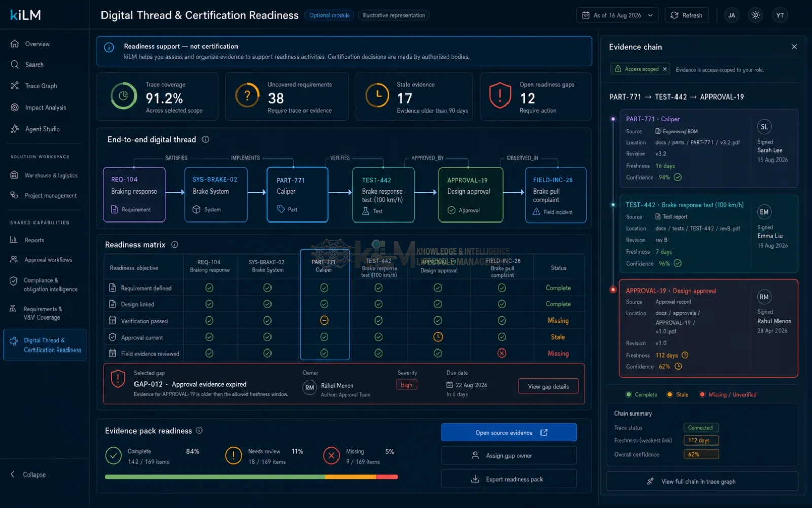
Task: Click info icon beside Evidence pack readiness
Action: [199, 430]
